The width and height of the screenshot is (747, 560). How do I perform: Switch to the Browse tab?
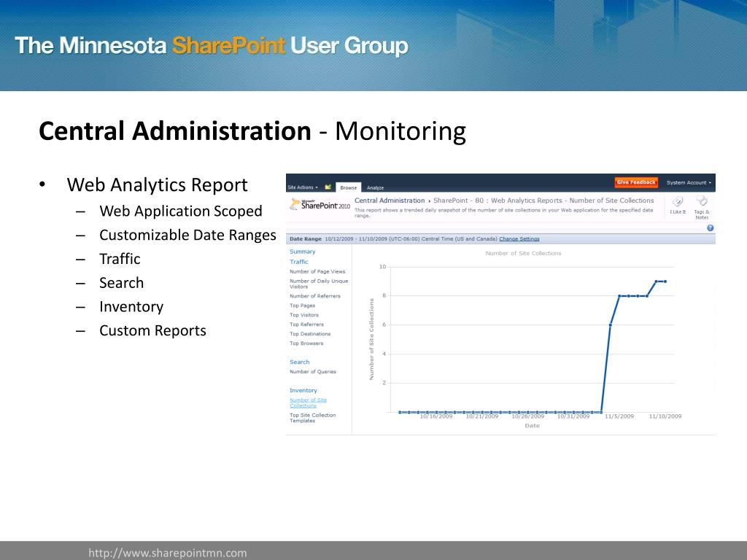(x=348, y=187)
